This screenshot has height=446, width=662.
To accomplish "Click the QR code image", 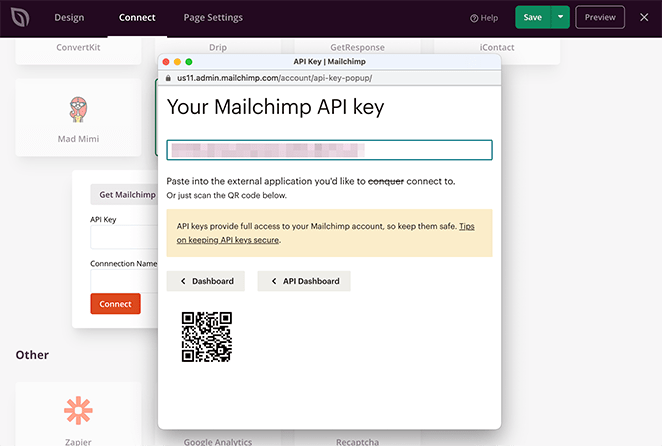I will pos(207,337).
